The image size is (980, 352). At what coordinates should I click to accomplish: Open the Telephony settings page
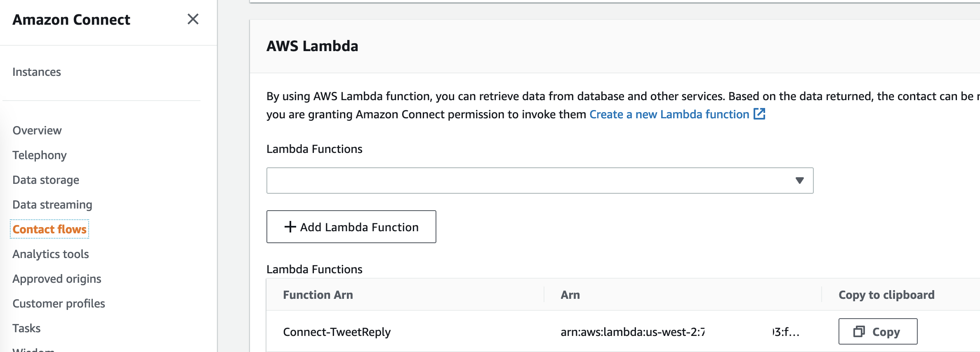point(40,155)
